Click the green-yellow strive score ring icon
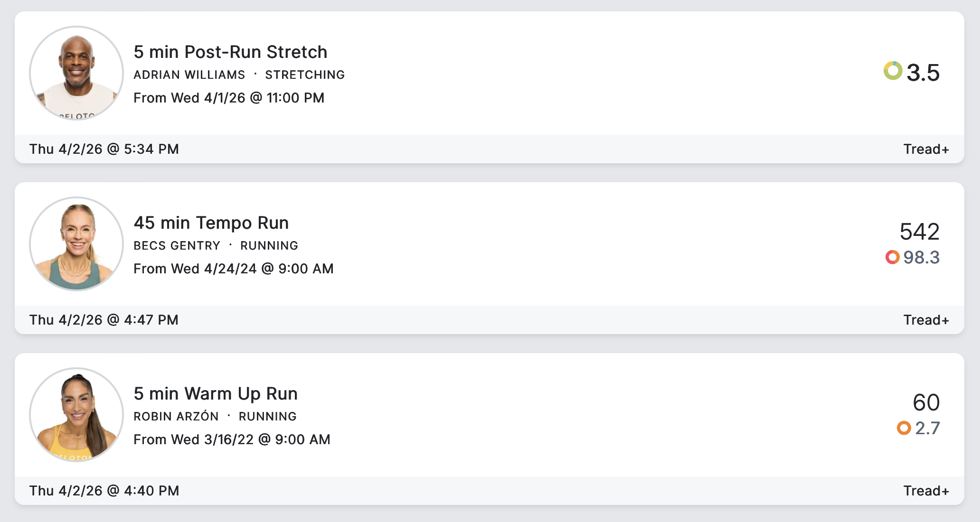This screenshot has height=522, width=980. pos(893,71)
